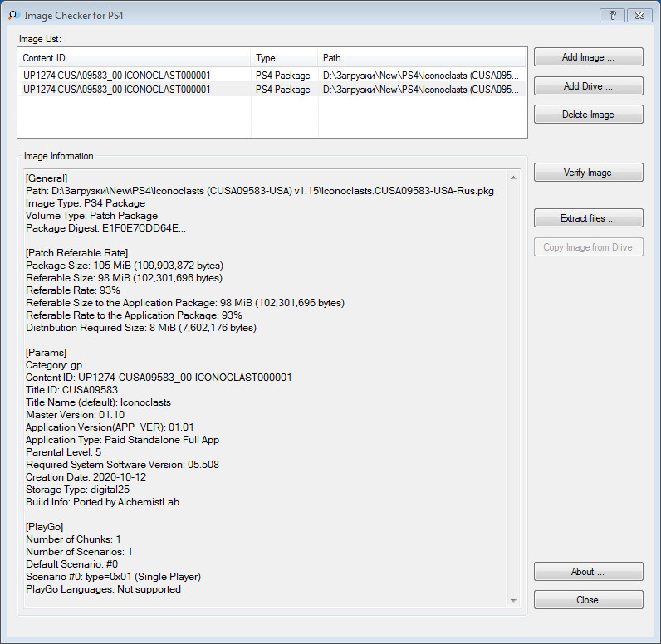Sort list by Content ID column
661x644 pixels.
134,58
